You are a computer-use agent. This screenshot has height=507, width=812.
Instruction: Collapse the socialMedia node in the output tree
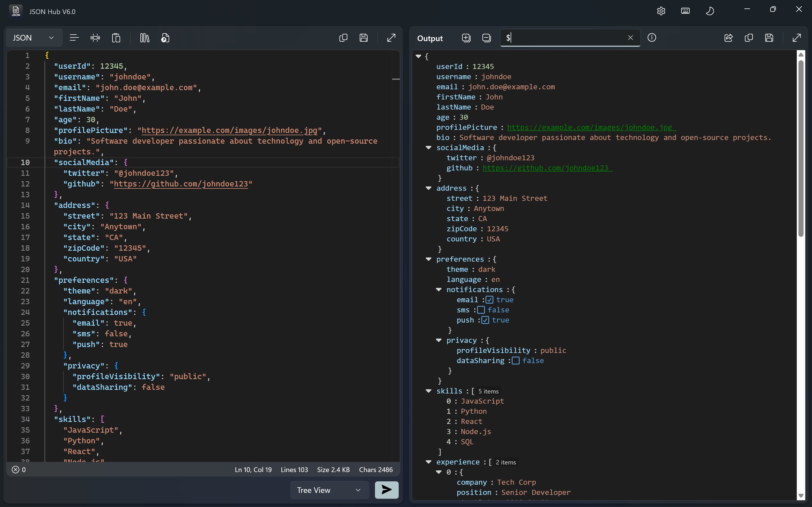tap(429, 147)
